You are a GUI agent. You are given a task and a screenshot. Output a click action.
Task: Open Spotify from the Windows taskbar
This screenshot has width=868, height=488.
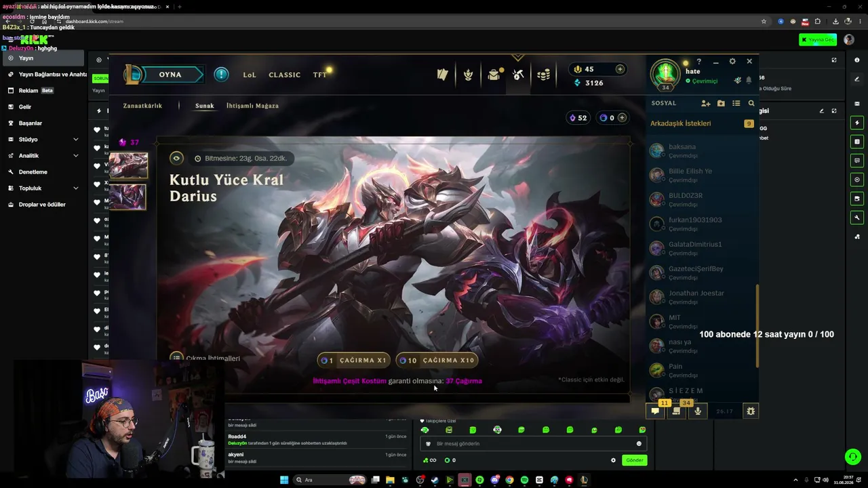(524, 480)
